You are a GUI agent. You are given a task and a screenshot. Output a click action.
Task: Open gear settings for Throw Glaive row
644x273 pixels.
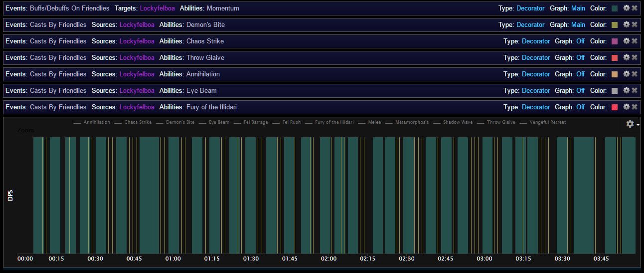coord(627,57)
